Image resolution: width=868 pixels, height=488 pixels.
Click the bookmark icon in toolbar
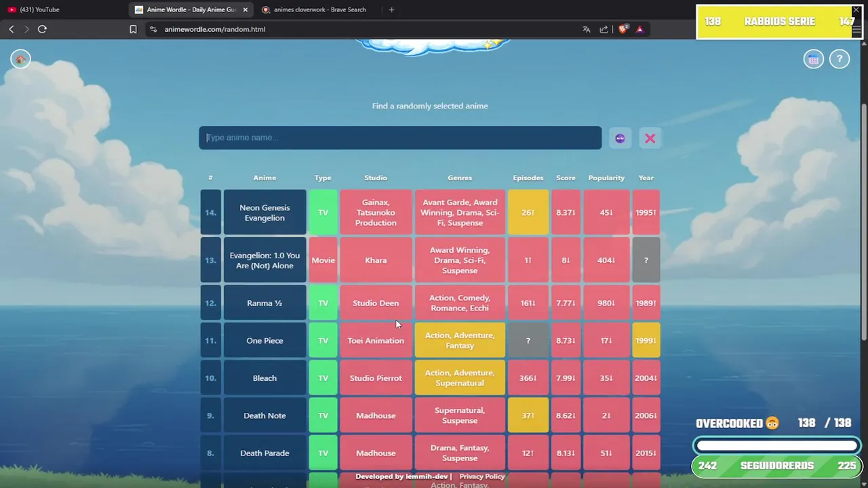click(133, 29)
